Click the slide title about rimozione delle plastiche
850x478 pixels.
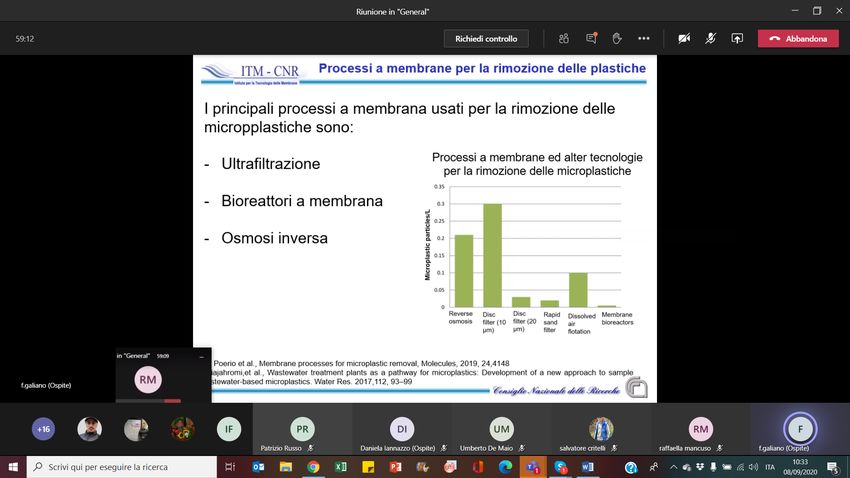[x=482, y=68]
